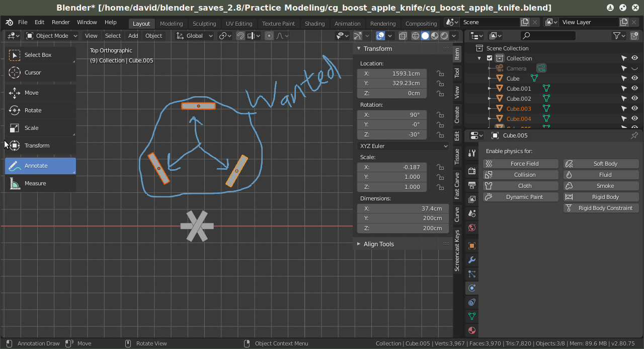This screenshot has height=349, width=644.
Task: Open the XYZ Euler rotation order dropdown
Action: 403,146
